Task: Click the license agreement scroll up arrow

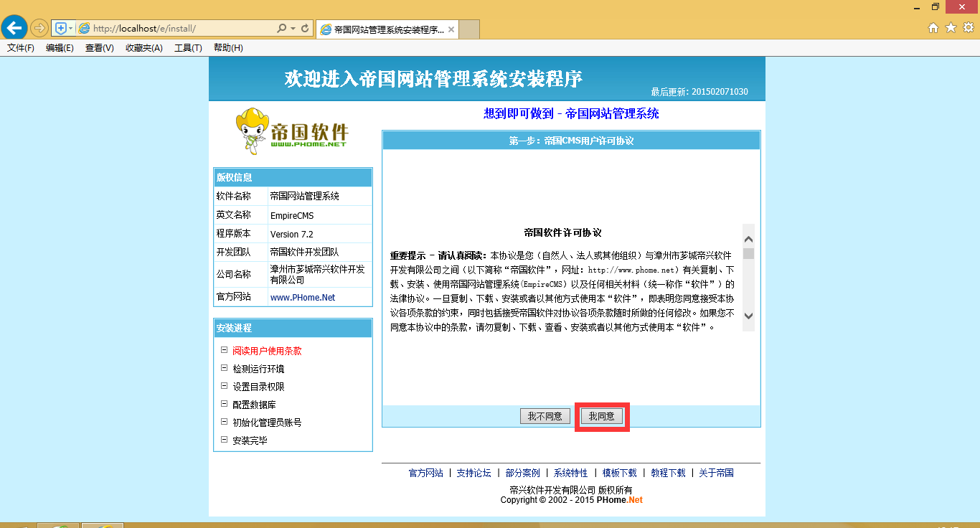Action: click(748, 239)
